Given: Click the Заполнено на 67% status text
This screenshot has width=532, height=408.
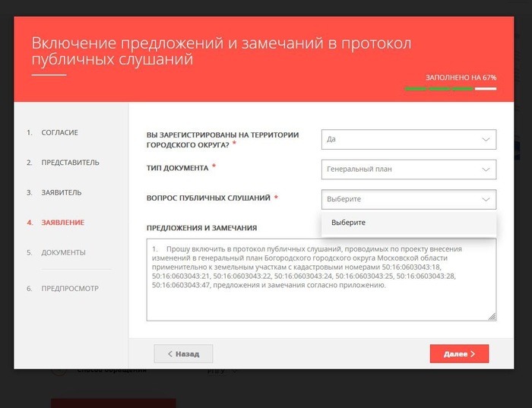Looking at the screenshot, I should (461, 77).
